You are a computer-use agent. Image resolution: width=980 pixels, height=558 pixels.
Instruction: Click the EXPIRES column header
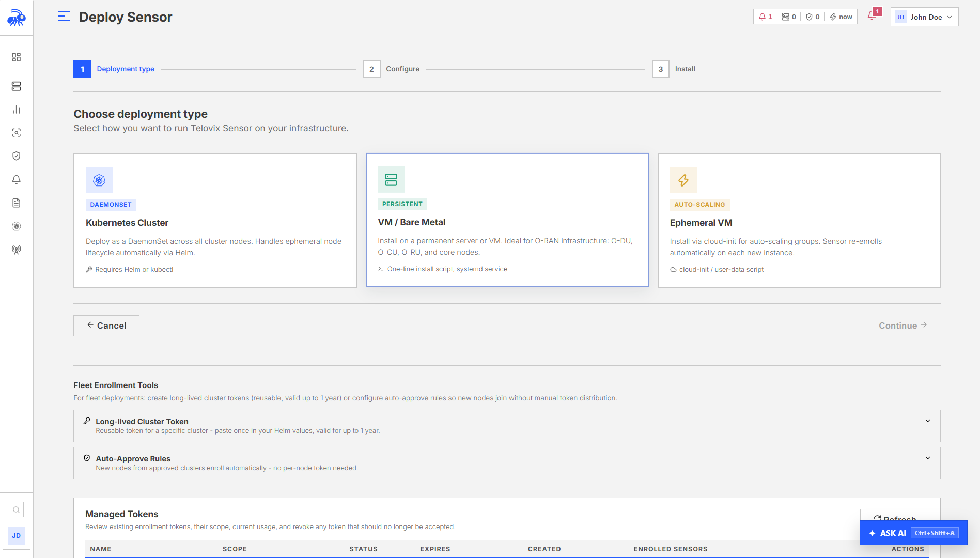435,549
